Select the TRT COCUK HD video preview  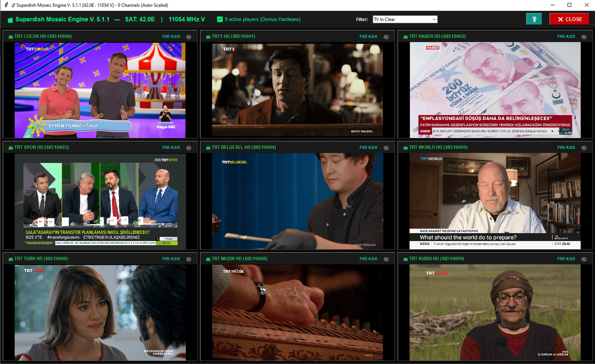tap(100, 90)
